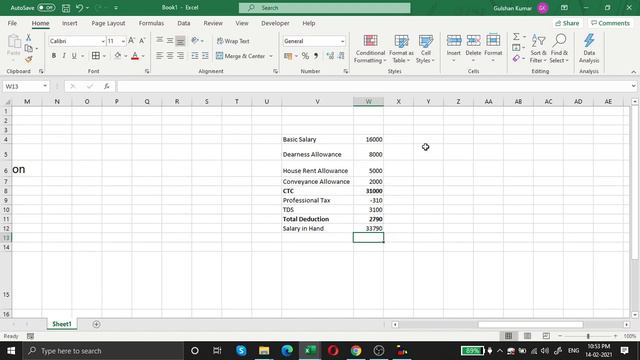
Task: Click the Percent Style icon
Action: pyautogui.click(x=305, y=56)
